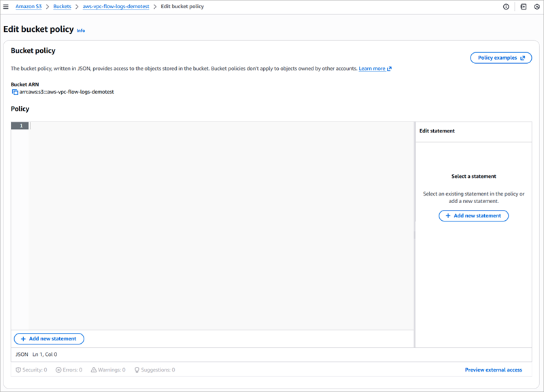Click Add new statement below the editor
This screenshot has width=544, height=392.
(x=48, y=338)
